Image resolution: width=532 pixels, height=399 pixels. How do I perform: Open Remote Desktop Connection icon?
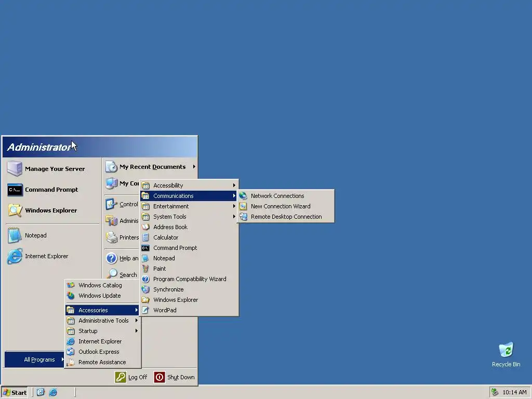tap(243, 217)
